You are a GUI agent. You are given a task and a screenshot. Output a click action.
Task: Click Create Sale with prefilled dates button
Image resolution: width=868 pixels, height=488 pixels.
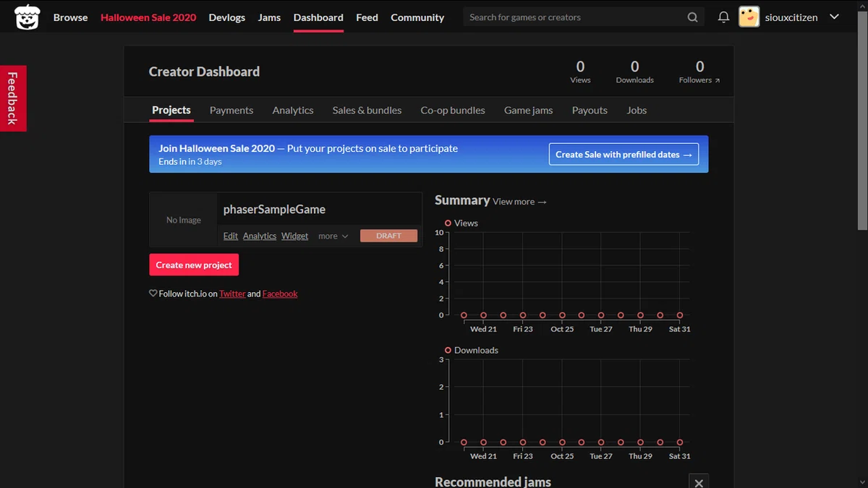point(624,154)
